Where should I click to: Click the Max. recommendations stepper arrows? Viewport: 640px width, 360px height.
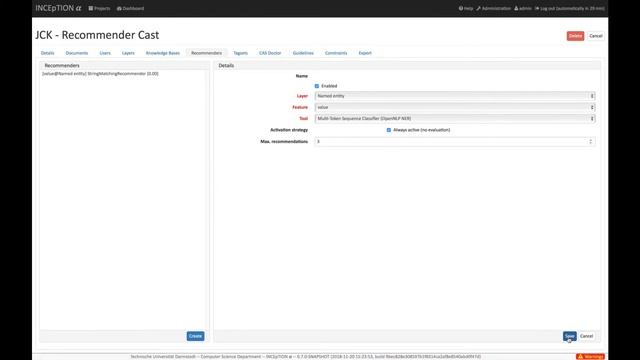(591, 142)
